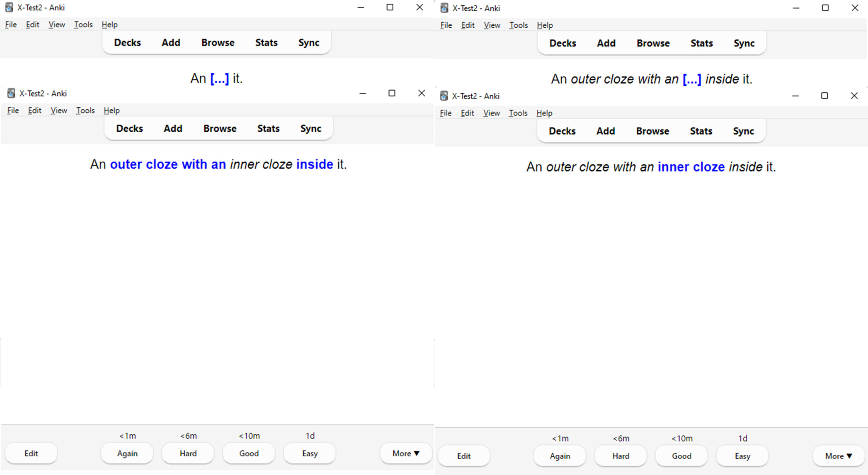This screenshot has height=475, width=868.
Task: Choose Good in the lower-left window
Action: (x=249, y=453)
